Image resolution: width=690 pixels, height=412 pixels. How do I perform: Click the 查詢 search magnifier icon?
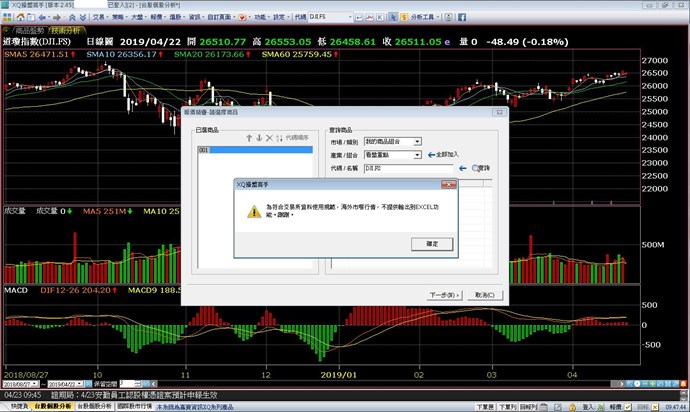[x=475, y=168]
